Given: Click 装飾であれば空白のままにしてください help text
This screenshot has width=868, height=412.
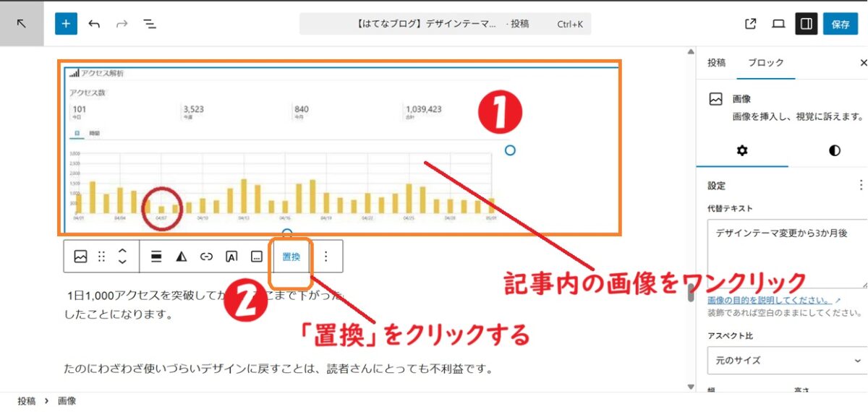Looking at the screenshot, I should 784,313.
